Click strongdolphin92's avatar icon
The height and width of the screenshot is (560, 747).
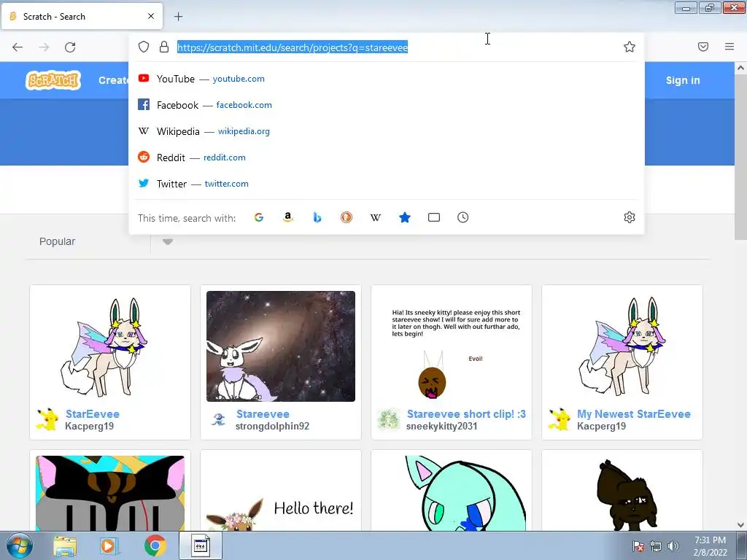[218, 419]
